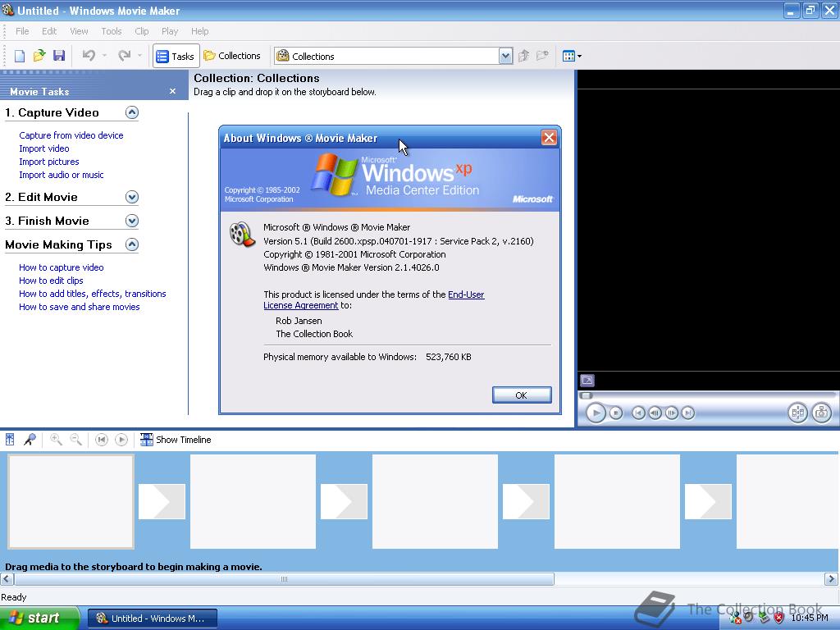Screen dimensions: 840x630
Task: Open the Collections combo box dropdown
Action: (x=505, y=56)
